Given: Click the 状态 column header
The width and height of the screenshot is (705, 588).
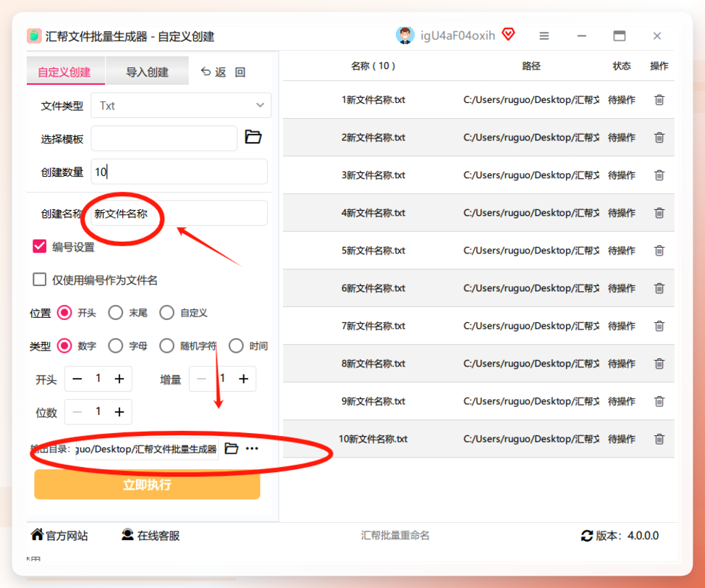Looking at the screenshot, I should coord(621,66).
